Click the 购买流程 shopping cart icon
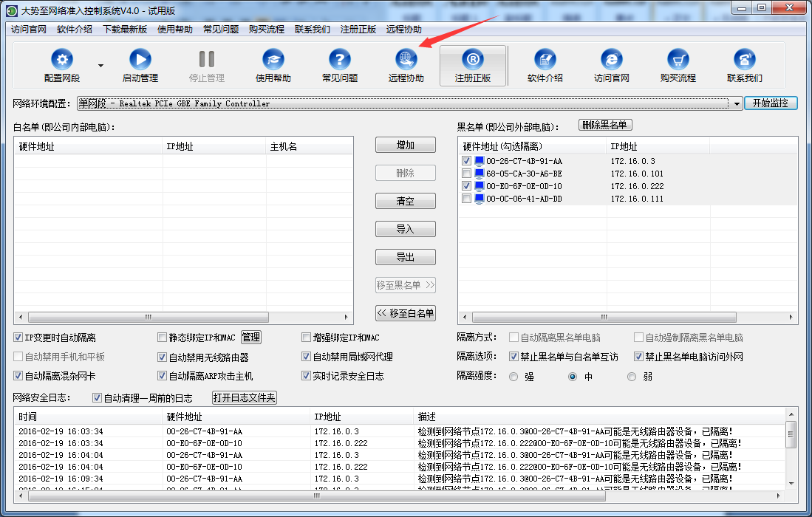This screenshot has width=812, height=517. [678, 60]
